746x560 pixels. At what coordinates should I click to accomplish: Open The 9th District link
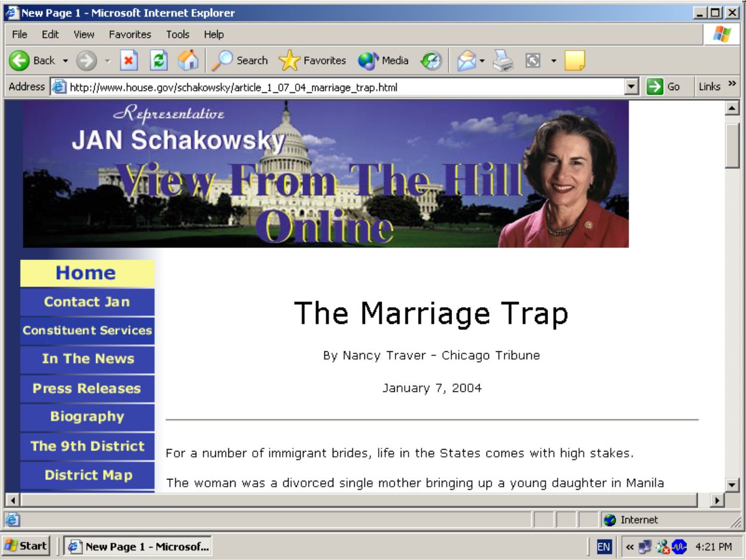87,446
